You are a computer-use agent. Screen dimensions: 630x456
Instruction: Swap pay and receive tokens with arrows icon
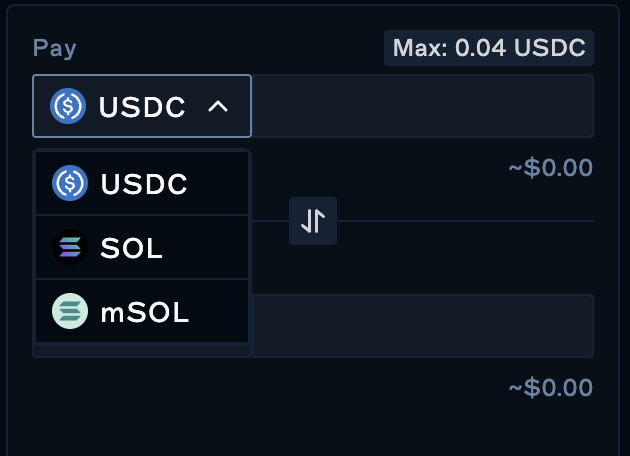coord(313,221)
